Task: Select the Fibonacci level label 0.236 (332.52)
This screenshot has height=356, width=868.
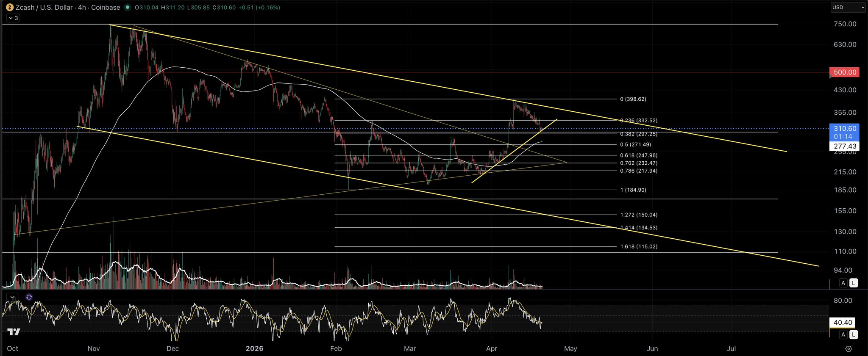Action: tap(639, 121)
